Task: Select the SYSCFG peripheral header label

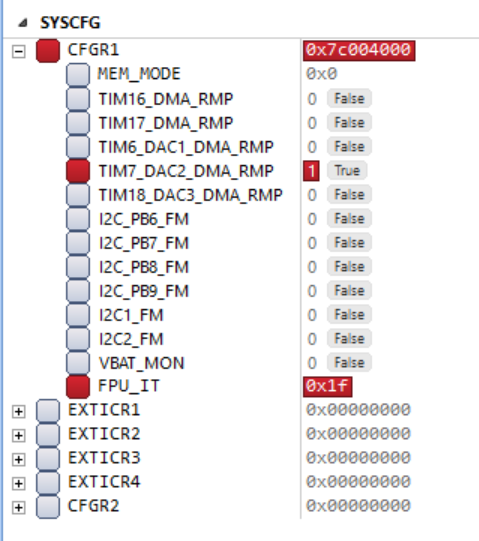Action: (70, 23)
